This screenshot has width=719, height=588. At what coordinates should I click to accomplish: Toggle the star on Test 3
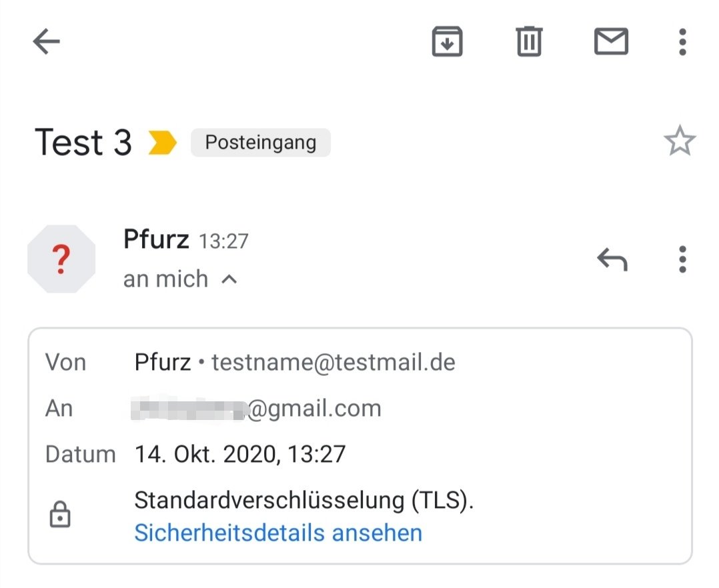(x=680, y=141)
